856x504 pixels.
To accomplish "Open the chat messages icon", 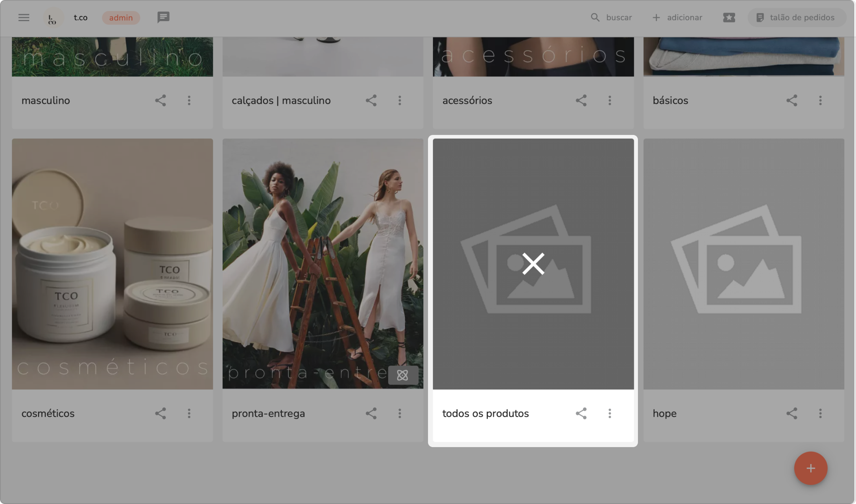I will [163, 17].
